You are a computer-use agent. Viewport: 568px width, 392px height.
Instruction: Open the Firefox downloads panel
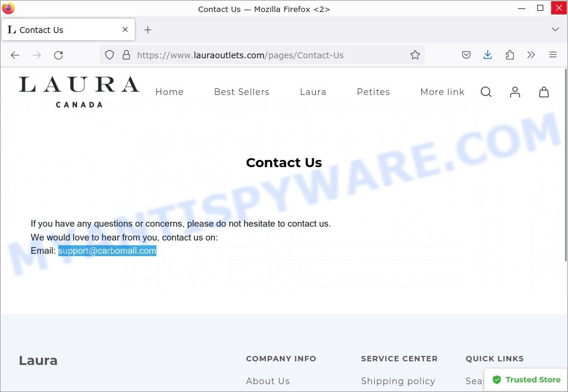click(x=487, y=55)
